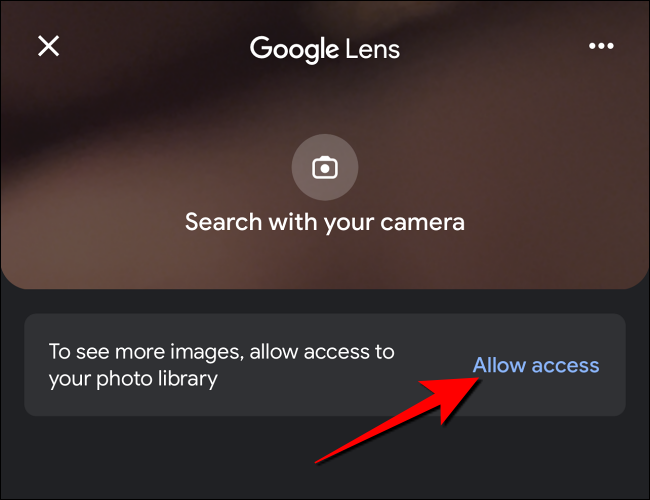Click the Google word in the header logo
Viewport: 650px width, 500px height.
294,49
